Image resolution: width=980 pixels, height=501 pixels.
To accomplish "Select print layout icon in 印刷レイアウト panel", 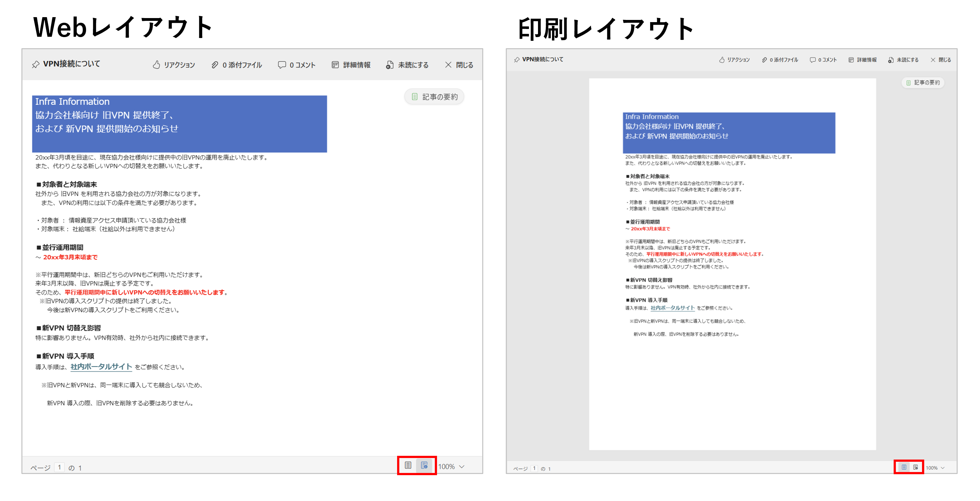I will click(x=904, y=467).
